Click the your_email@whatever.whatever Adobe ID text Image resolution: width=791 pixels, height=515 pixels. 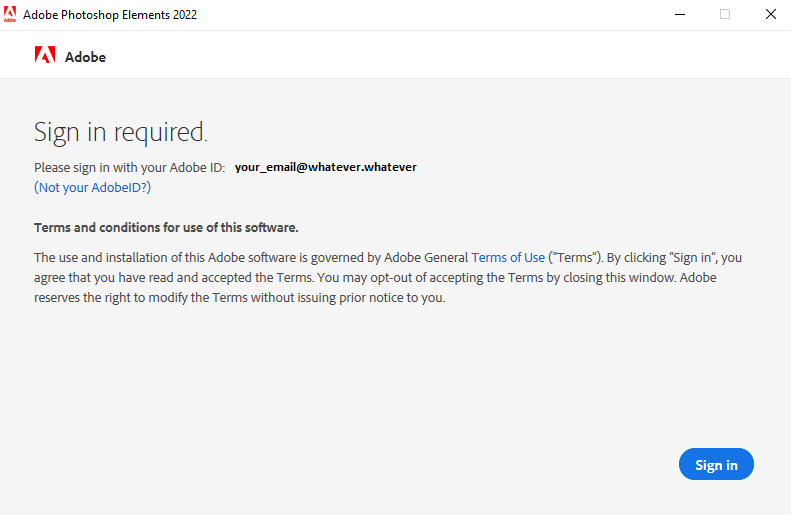tap(325, 167)
